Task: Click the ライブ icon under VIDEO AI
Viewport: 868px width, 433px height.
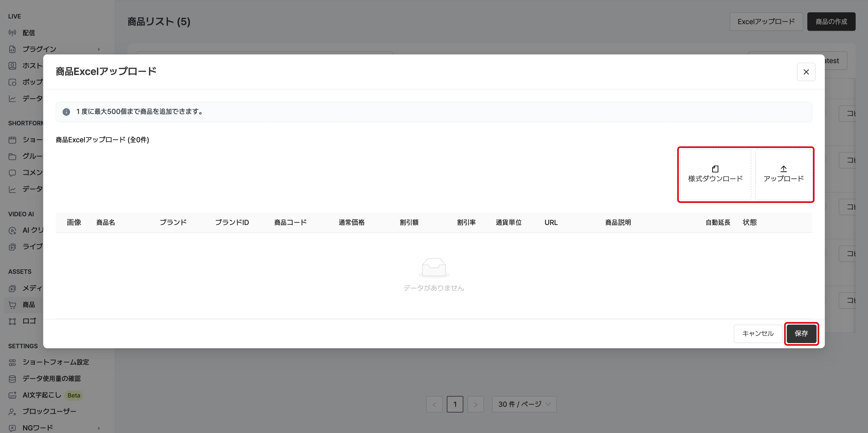Action: coord(12,247)
